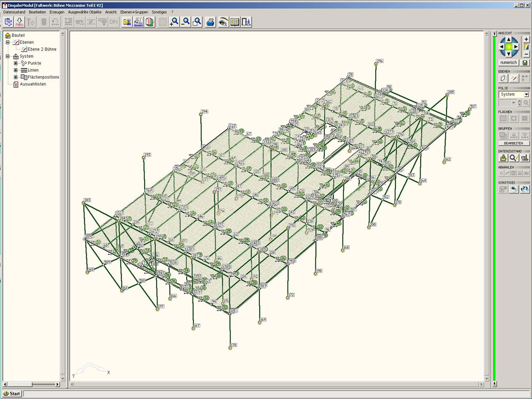The height and width of the screenshot is (399, 532).
Task: Open the Erzeugen menu
Action: pos(57,12)
